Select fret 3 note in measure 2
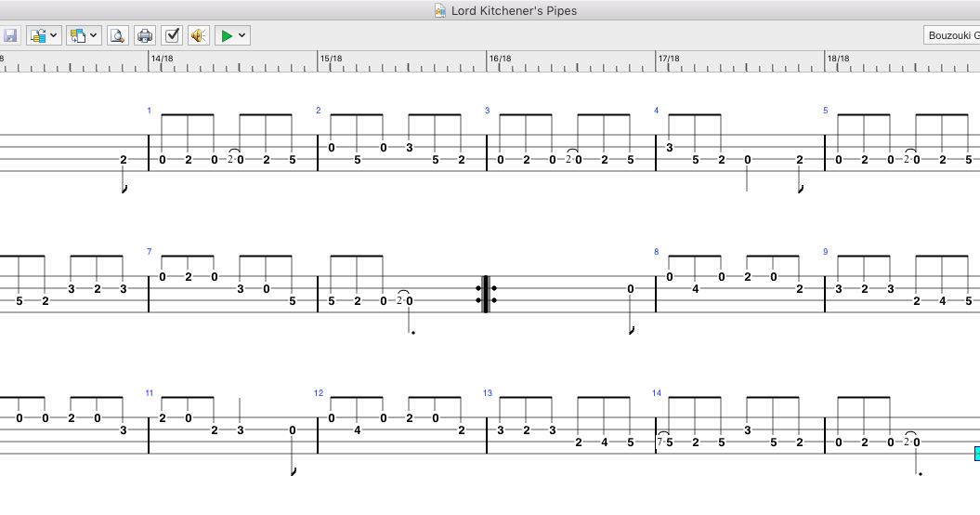The image size is (980, 515). click(410, 148)
